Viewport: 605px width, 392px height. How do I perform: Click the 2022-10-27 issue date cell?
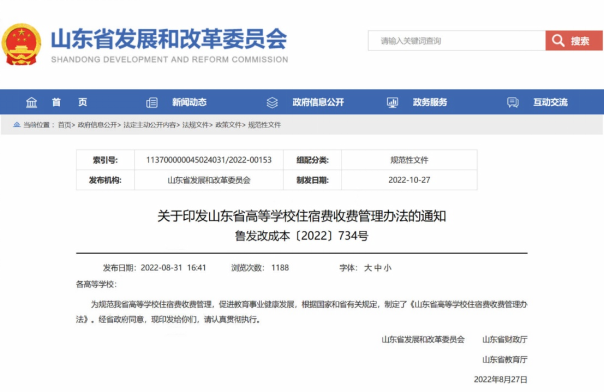pos(409,180)
